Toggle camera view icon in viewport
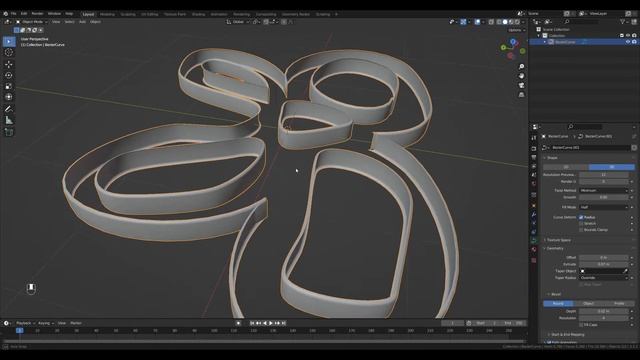 (x=521, y=85)
